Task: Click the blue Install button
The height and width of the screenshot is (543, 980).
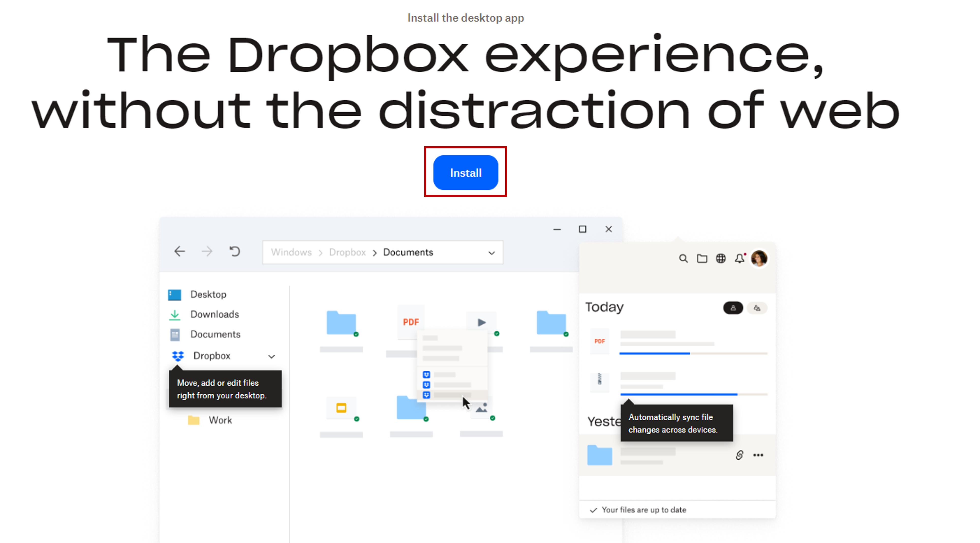Action: [465, 173]
